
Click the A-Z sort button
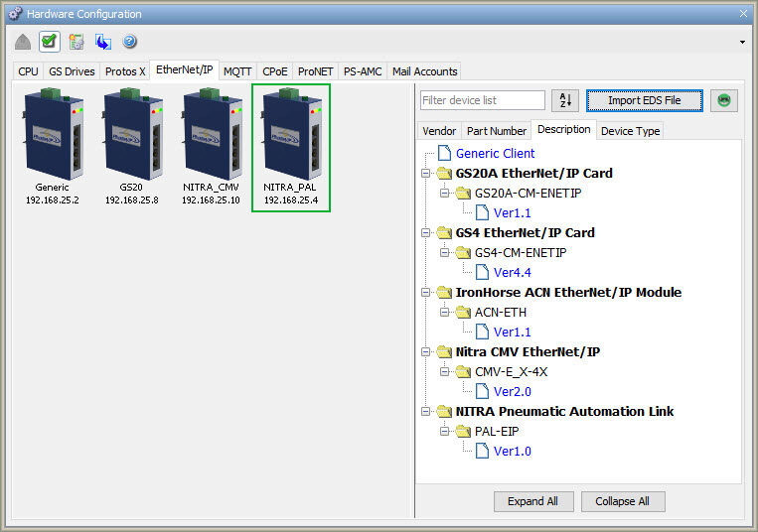click(x=564, y=100)
